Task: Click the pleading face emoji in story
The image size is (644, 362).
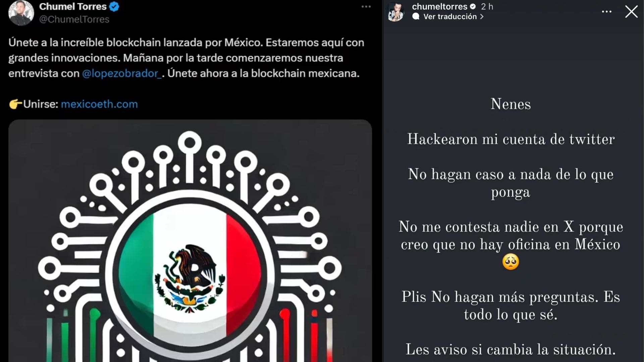Action: coord(511,262)
